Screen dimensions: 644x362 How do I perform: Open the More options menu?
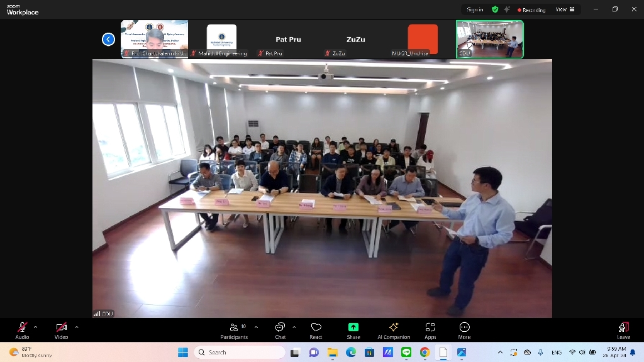[x=464, y=329]
